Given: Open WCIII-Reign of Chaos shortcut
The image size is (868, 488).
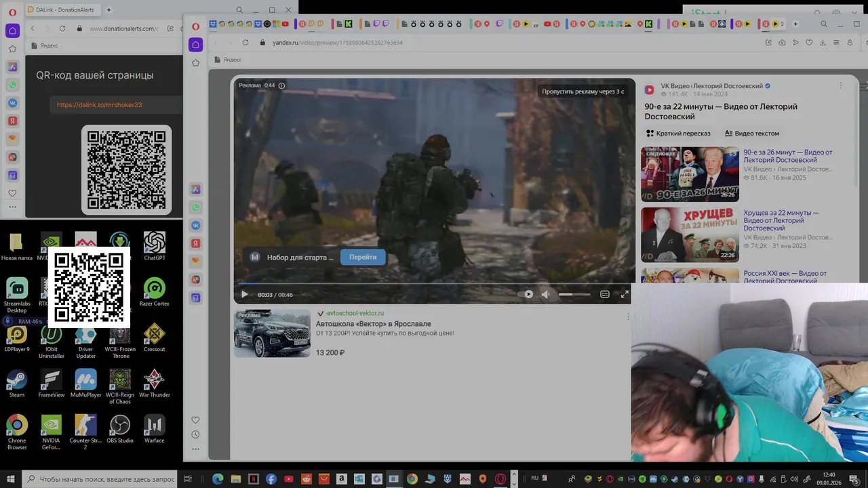Looking at the screenshot, I should [x=120, y=386].
